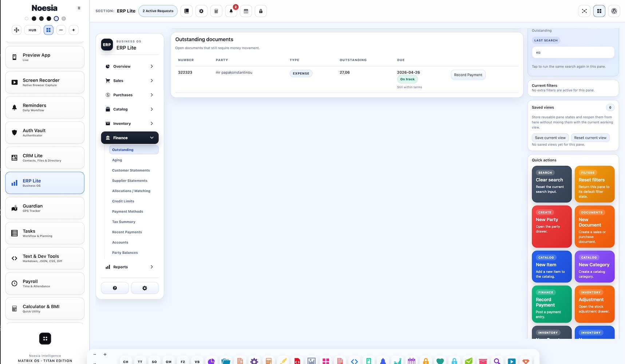Click the purple magnifier search dock icon
Viewport: 625px width, 364px height.
coord(497,361)
